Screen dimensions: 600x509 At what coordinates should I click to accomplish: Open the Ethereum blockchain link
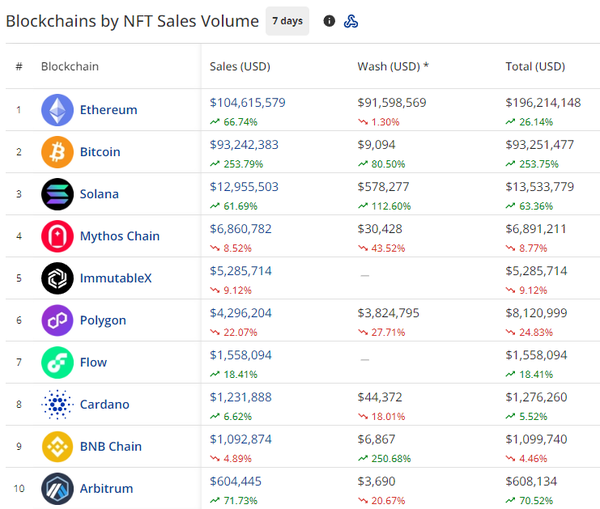pyautogui.click(x=108, y=110)
